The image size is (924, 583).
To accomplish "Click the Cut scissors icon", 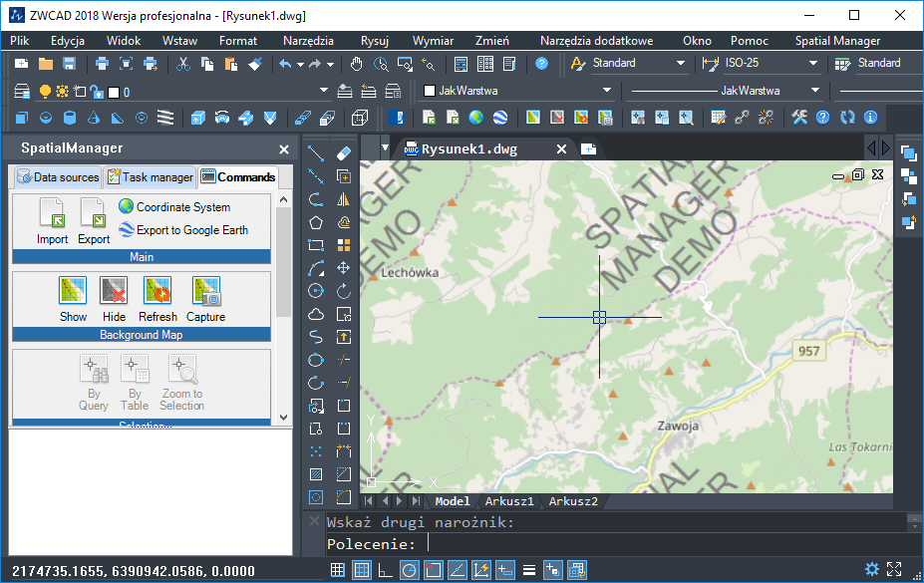I will [x=183, y=64].
